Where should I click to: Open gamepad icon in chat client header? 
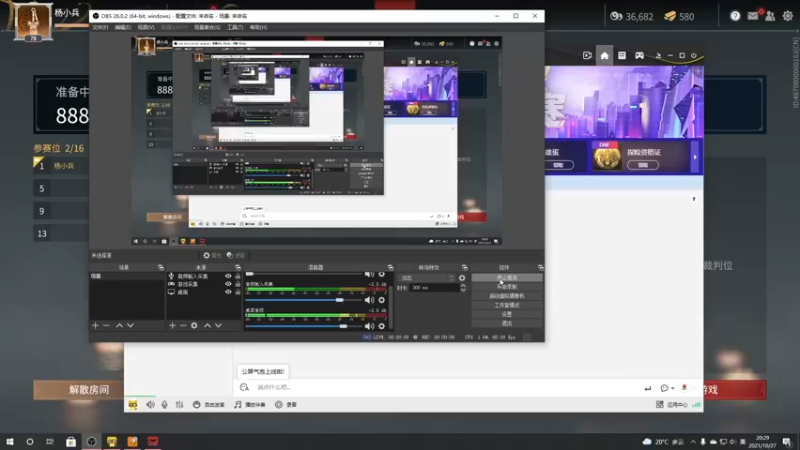click(639, 55)
